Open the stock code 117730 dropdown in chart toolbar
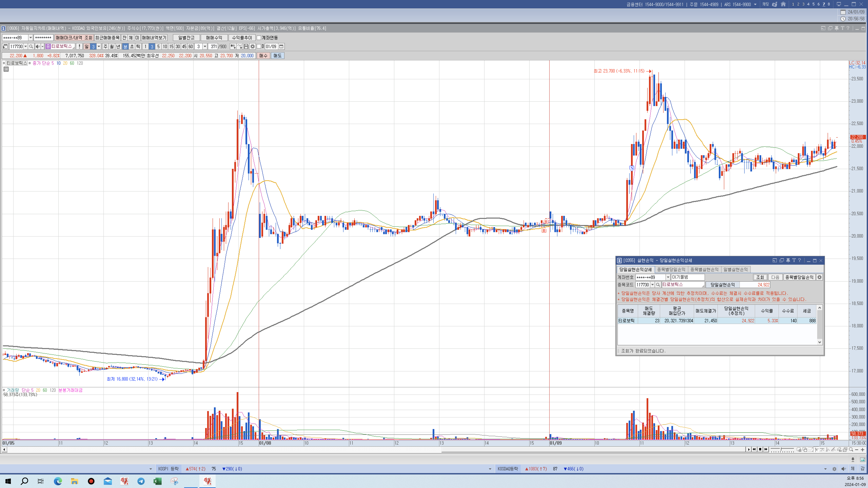Viewport: 868px width, 488px height. coord(26,46)
